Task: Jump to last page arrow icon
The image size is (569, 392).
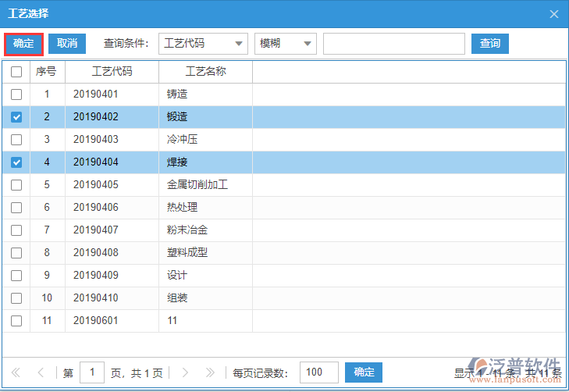Action: (209, 372)
